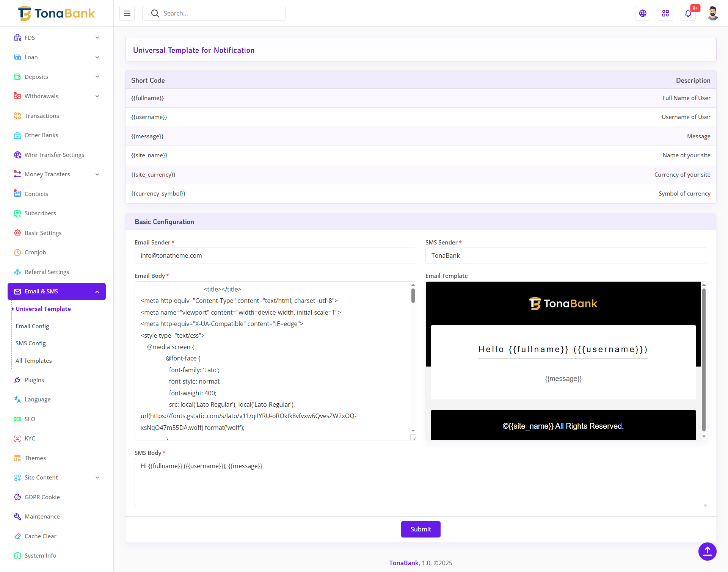Go to All Templates in the sidebar
728x572 pixels.
(x=33, y=360)
